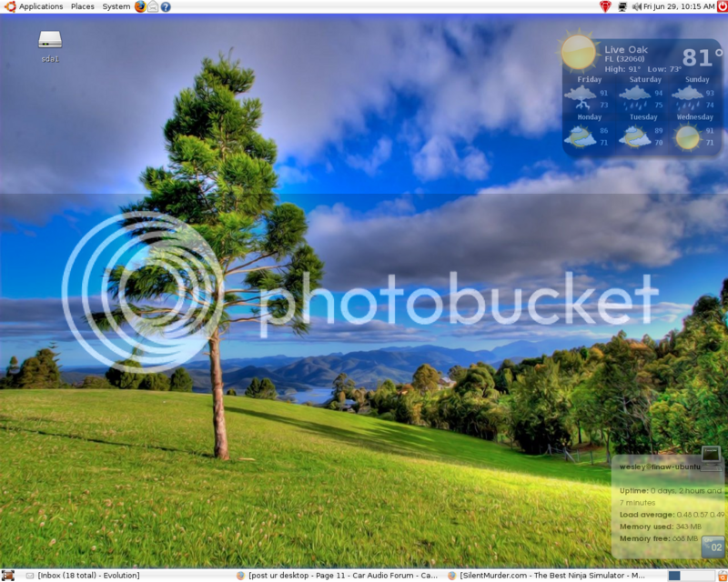Click the muted volume speaker icon

636,6
